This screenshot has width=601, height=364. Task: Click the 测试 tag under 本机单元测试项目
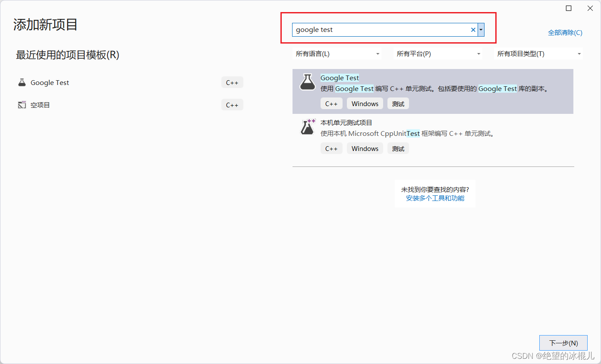pyautogui.click(x=398, y=148)
